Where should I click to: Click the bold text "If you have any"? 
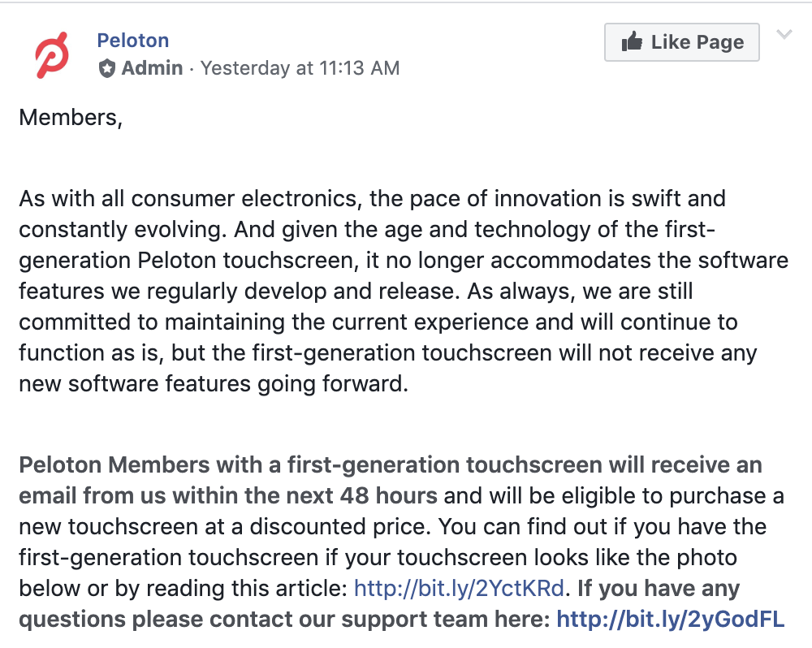[658, 588]
